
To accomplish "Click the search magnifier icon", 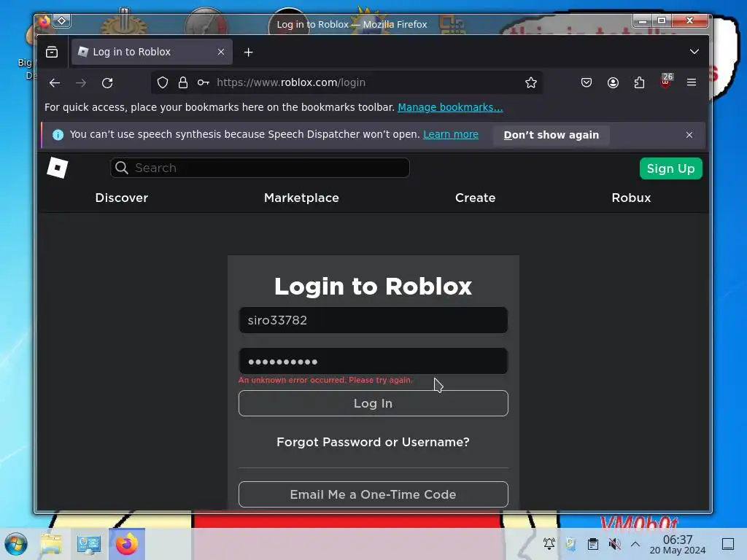I will [122, 168].
